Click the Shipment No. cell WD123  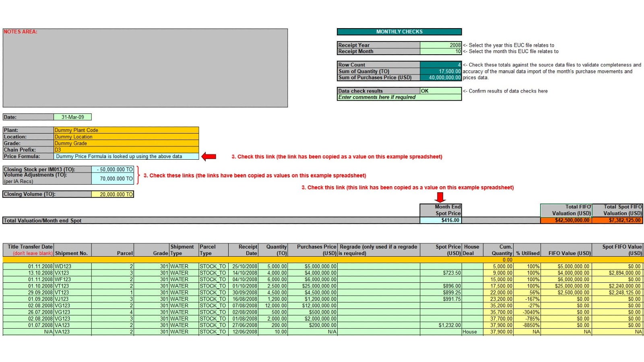[x=72, y=266]
